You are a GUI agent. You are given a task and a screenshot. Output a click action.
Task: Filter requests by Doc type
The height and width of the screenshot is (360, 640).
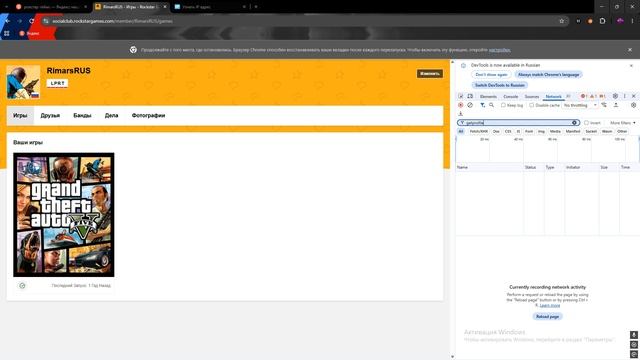(x=496, y=131)
